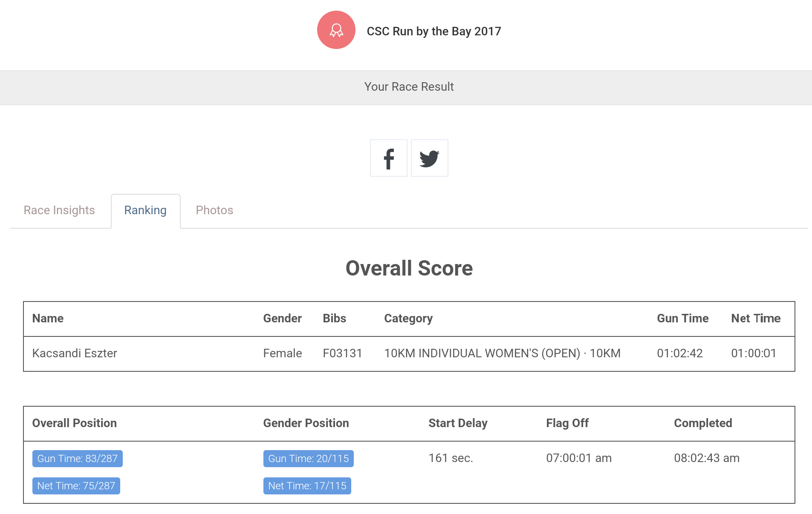Click the Your Race Result banner
Viewport: 812px width, 514px height.
pyautogui.click(x=408, y=87)
